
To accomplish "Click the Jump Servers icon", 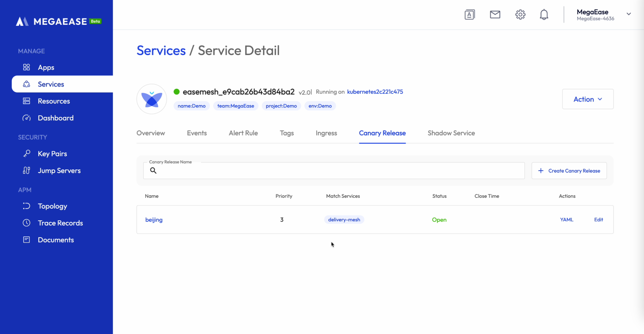I will pyautogui.click(x=26, y=170).
